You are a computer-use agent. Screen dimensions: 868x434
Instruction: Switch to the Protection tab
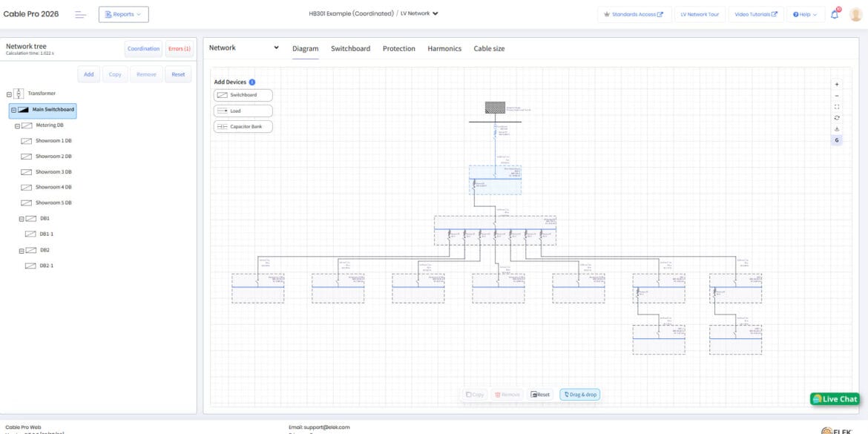point(398,49)
